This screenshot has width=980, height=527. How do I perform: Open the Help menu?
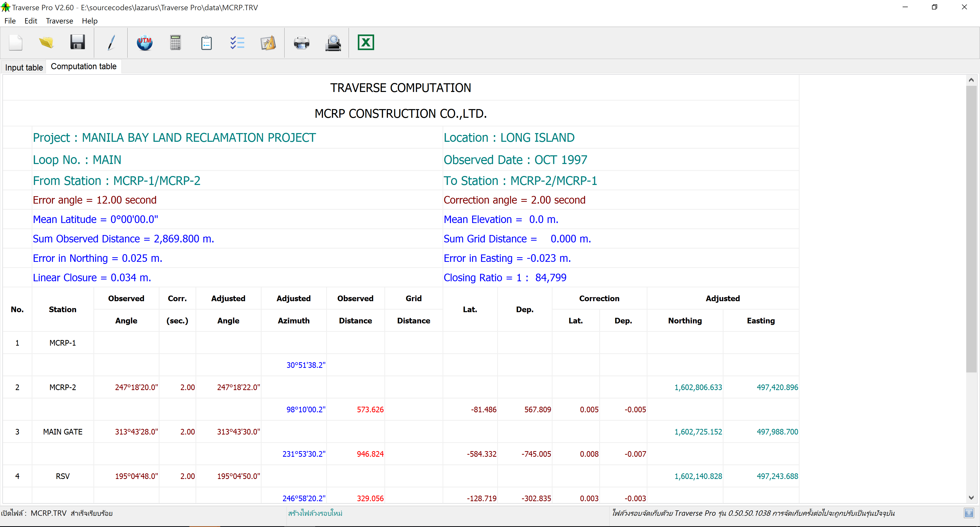click(x=90, y=21)
